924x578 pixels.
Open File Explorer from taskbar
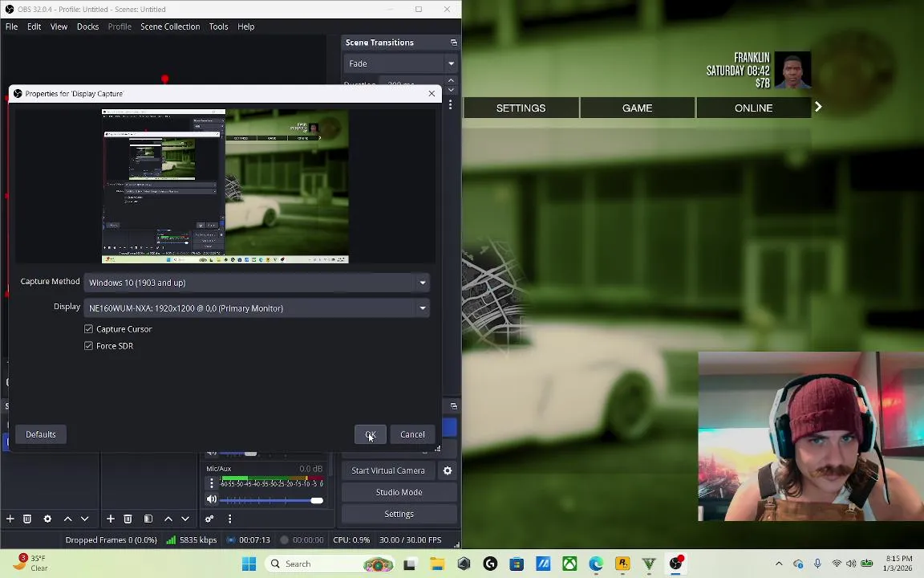[436, 564]
